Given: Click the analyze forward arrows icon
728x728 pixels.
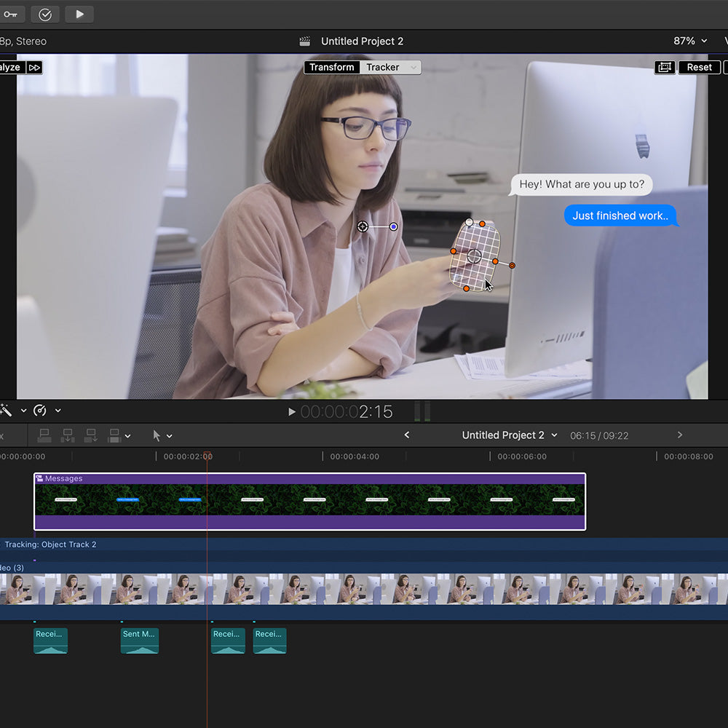Looking at the screenshot, I should pos(34,68).
